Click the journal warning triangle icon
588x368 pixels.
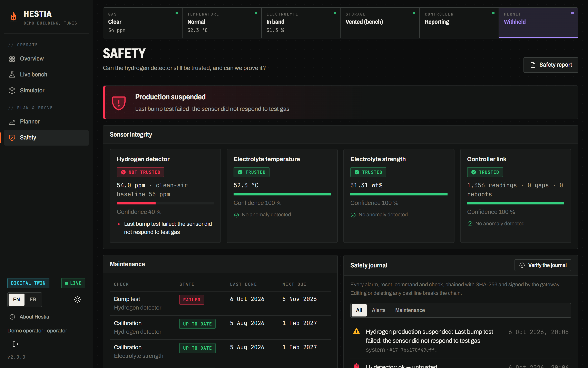(356, 331)
